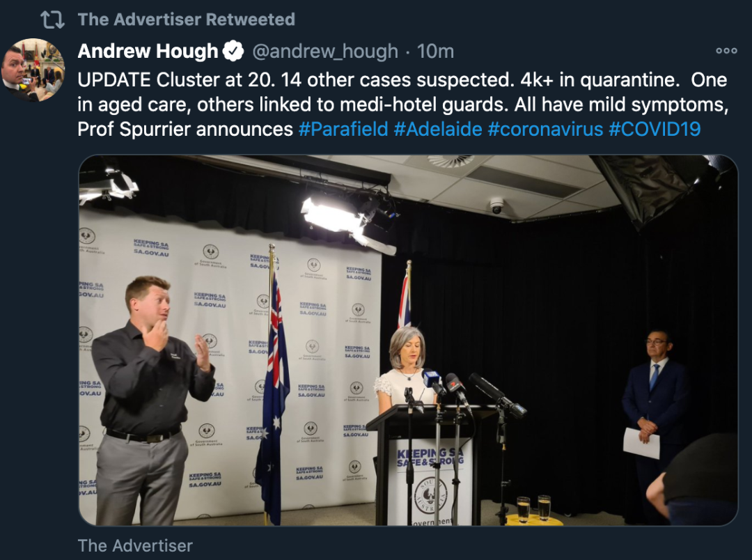Click the woman speaking at the podium

click(406, 369)
